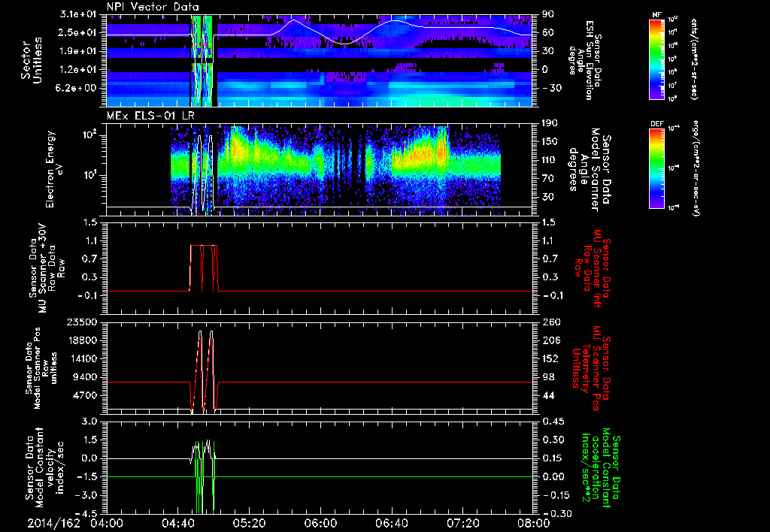Image resolution: width=770 pixels, height=532 pixels.
Task: Click the 0.00 acceleration axis tick
Action: point(553,476)
